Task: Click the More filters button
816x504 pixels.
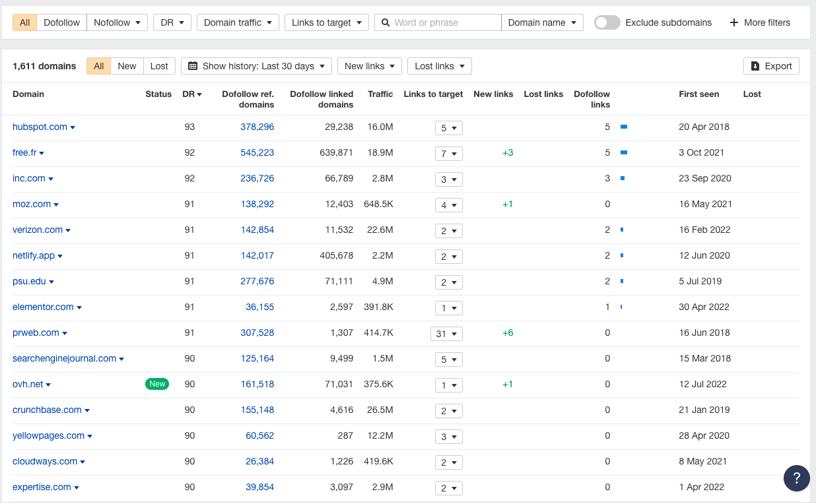Action: pyautogui.click(x=760, y=22)
